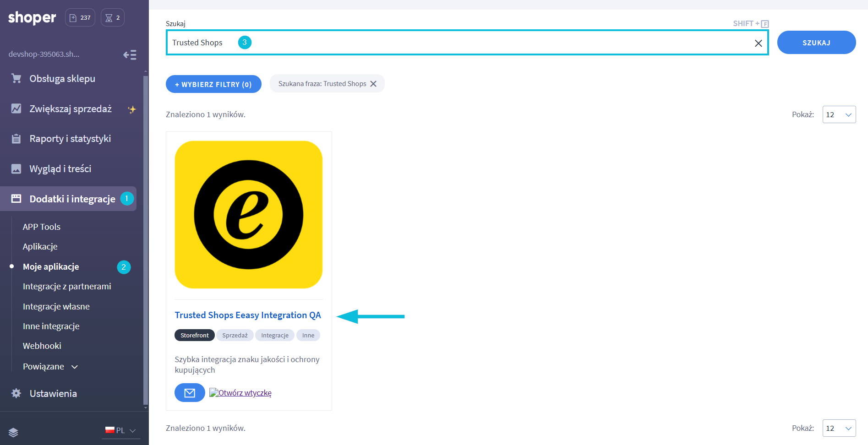The height and width of the screenshot is (445, 868).
Task: Open the bottom Pokaż results-per-page dropdown
Action: point(839,429)
